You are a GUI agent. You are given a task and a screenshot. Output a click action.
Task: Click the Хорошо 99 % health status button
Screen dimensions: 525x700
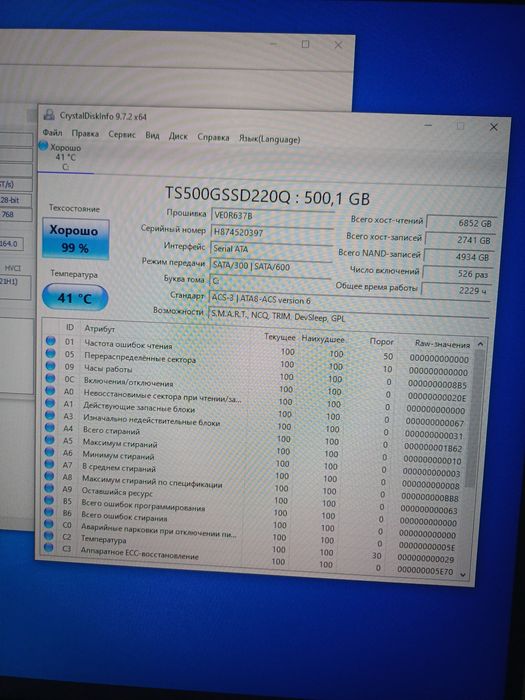click(75, 239)
